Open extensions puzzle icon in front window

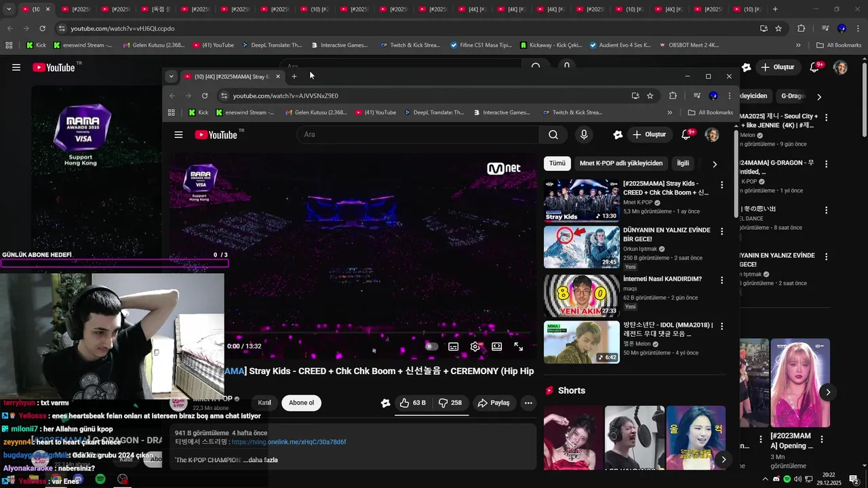click(x=673, y=96)
